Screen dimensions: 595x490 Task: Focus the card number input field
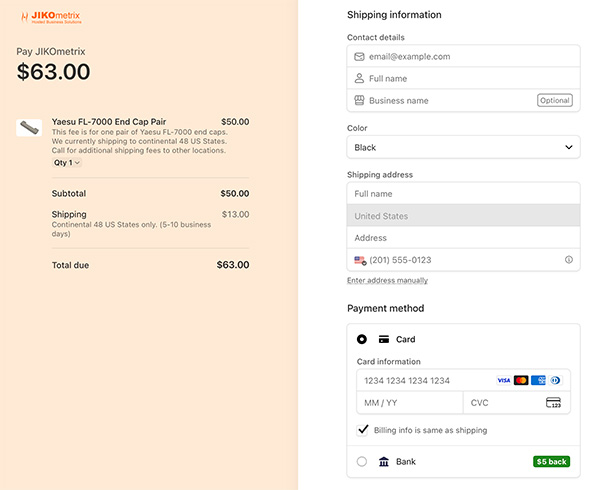(x=463, y=380)
